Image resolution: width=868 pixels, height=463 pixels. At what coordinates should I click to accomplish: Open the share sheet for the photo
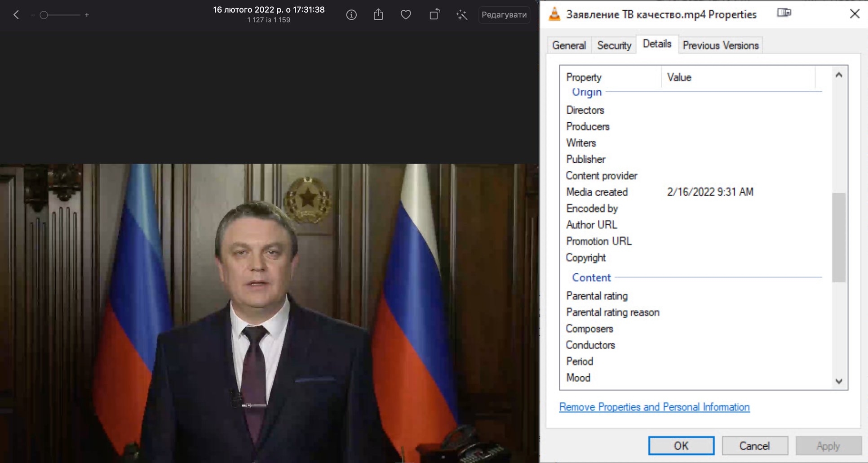[x=378, y=15]
